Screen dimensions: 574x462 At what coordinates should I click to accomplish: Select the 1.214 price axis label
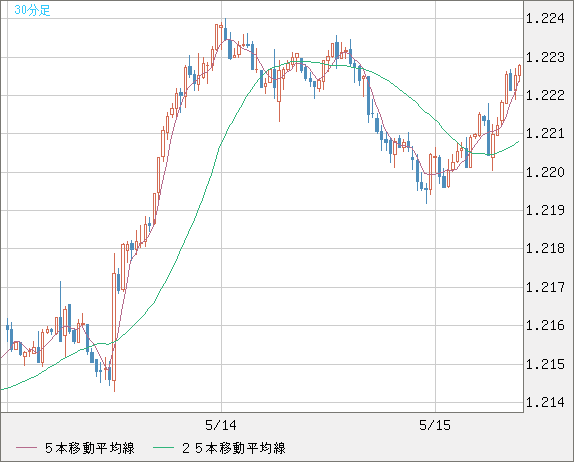tap(545, 402)
